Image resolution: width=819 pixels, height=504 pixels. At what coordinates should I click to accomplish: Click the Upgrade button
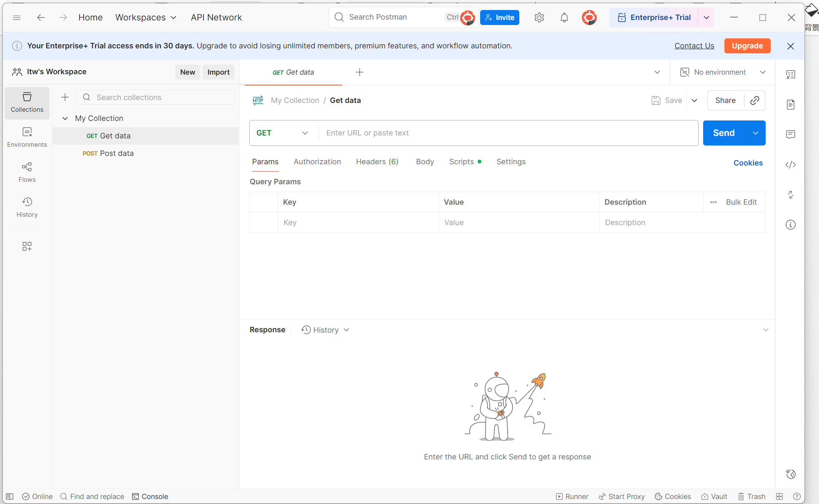pos(747,46)
